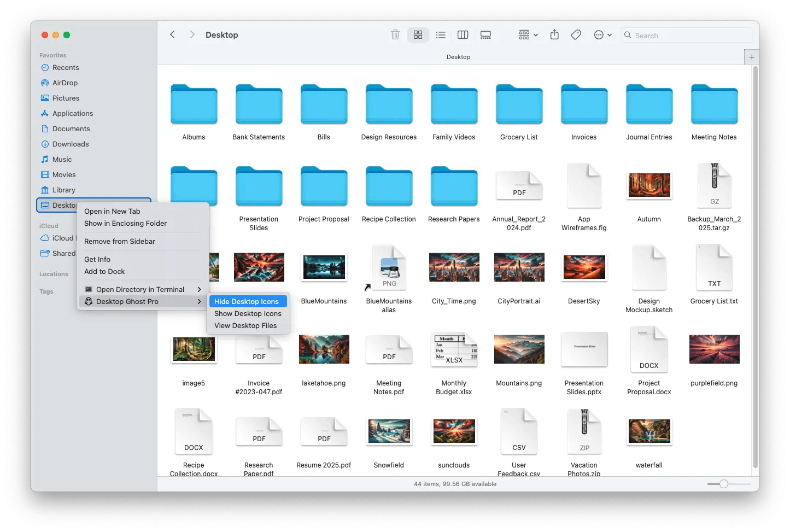This screenshot has width=790, height=532.
Task: Click the Movies sidebar icon
Action: [45, 174]
